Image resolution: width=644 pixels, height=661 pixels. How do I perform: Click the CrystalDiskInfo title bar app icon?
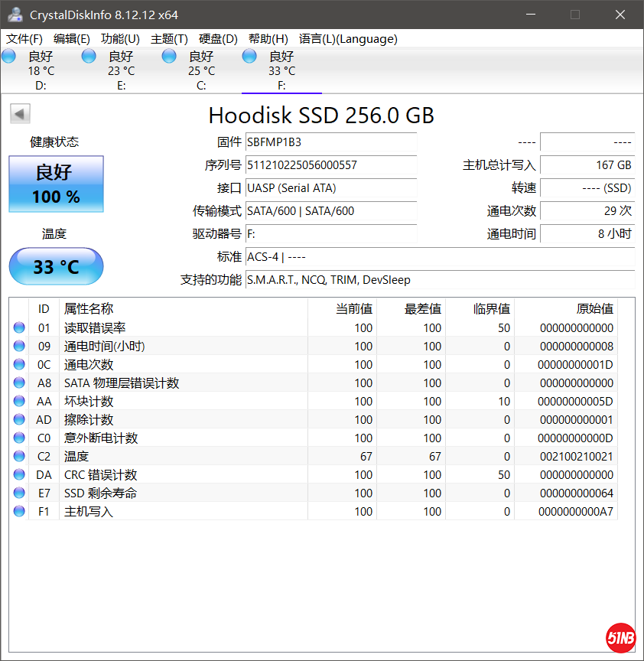coord(15,15)
